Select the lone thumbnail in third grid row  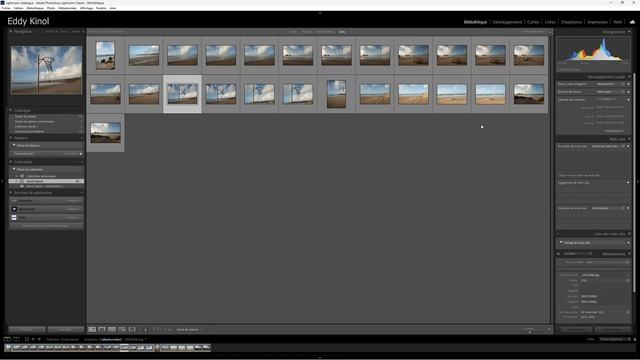(105, 133)
